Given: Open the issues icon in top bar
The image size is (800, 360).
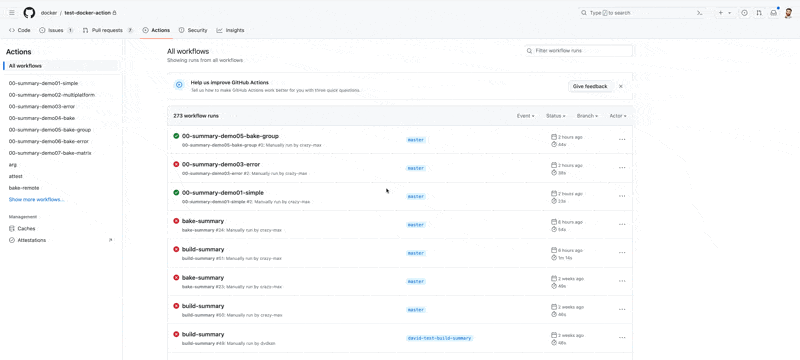Looking at the screenshot, I should click(x=744, y=13).
